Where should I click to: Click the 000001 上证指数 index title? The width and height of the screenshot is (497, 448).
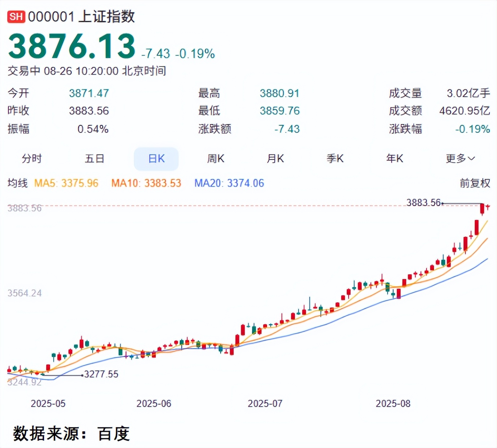coord(81,17)
